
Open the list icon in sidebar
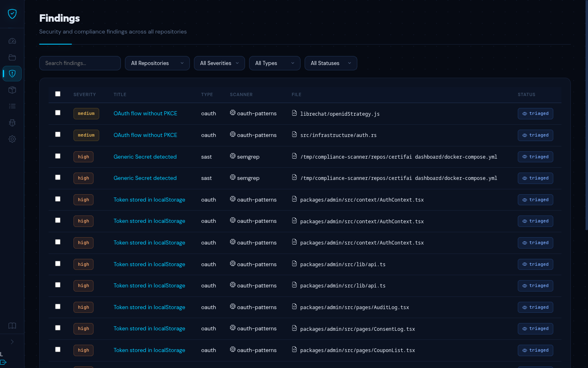12,106
